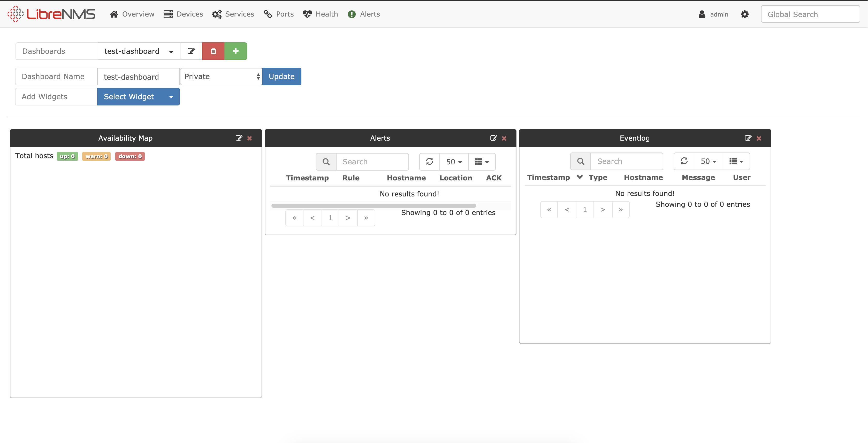Remove the Alerts widget with the X

[504, 138]
